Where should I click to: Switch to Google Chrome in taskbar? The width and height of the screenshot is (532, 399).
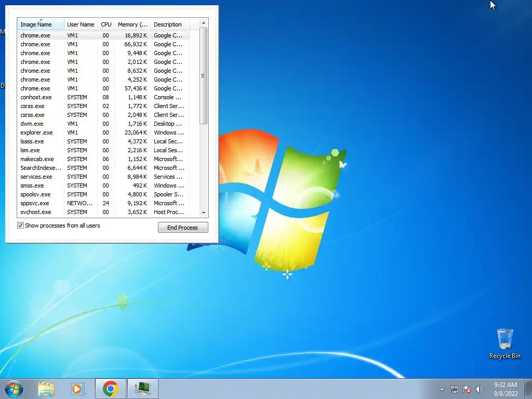tap(111, 389)
